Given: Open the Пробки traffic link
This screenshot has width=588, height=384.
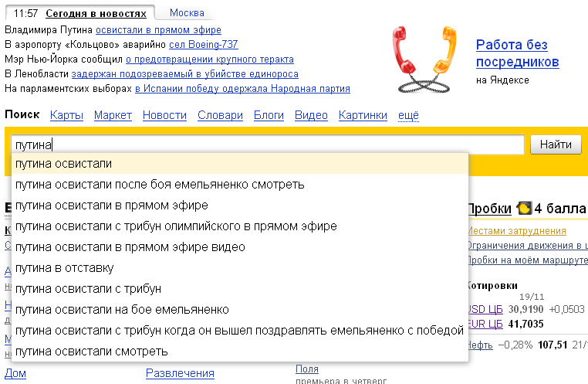Looking at the screenshot, I should point(490,209).
